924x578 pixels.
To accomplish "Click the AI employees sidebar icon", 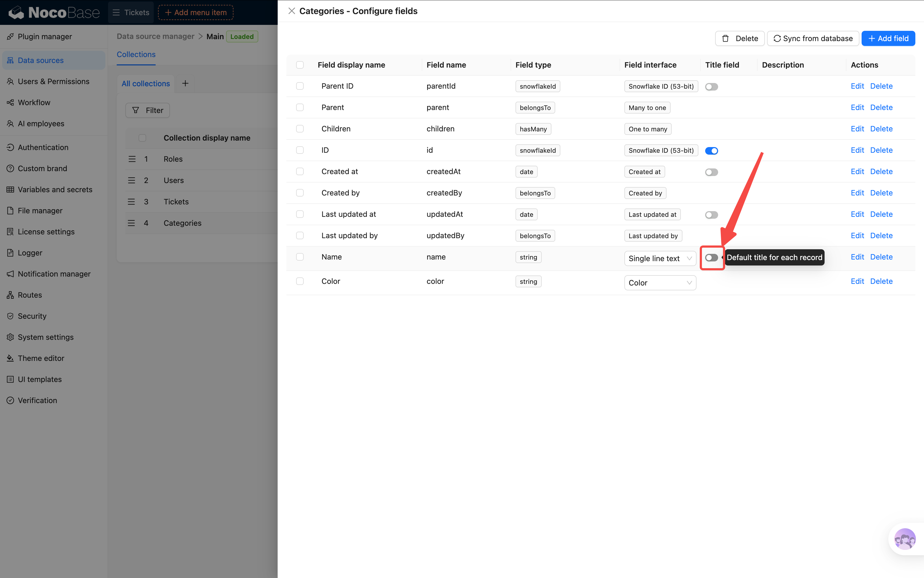I will click(10, 124).
